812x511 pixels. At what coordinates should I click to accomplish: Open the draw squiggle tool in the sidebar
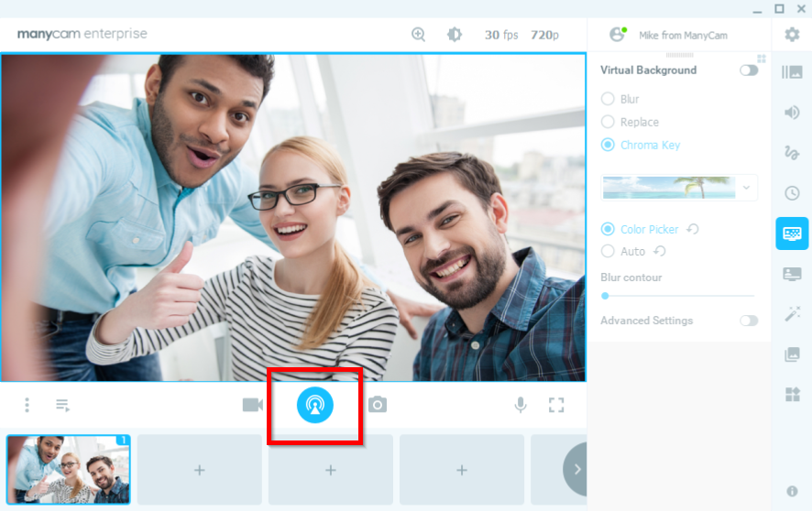pyautogui.click(x=792, y=153)
